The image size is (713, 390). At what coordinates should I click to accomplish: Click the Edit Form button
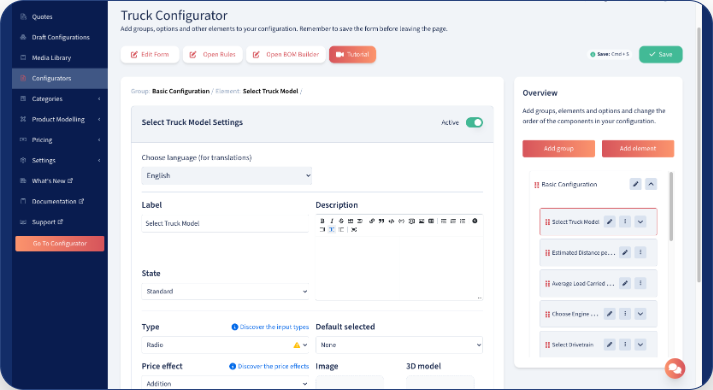150,55
